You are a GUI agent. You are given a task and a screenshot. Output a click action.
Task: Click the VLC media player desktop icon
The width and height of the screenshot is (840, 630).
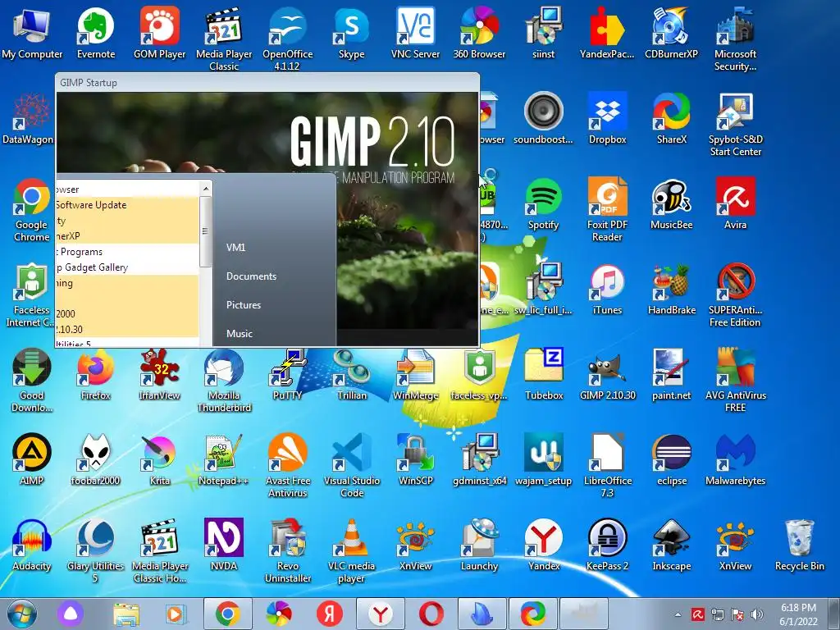coord(351,550)
